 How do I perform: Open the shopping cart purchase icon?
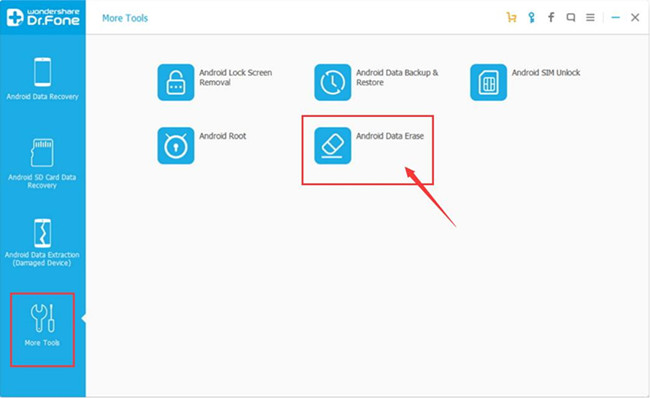coord(511,17)
